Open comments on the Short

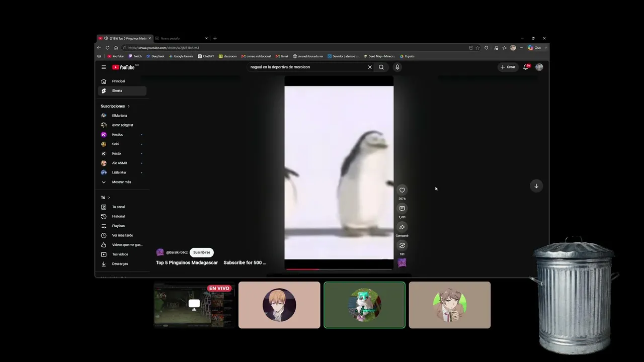point(402,209)
